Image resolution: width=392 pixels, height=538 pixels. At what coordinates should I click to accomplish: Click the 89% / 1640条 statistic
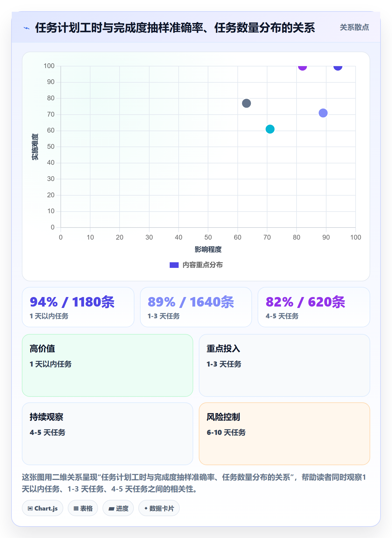(191, 302)
